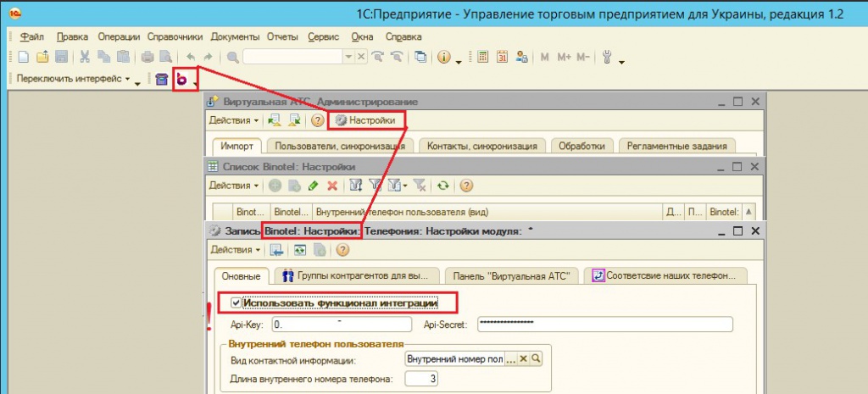Clear the main toolbar search field with X
This screenshot has width=868, height=394.
pos(359,57)
